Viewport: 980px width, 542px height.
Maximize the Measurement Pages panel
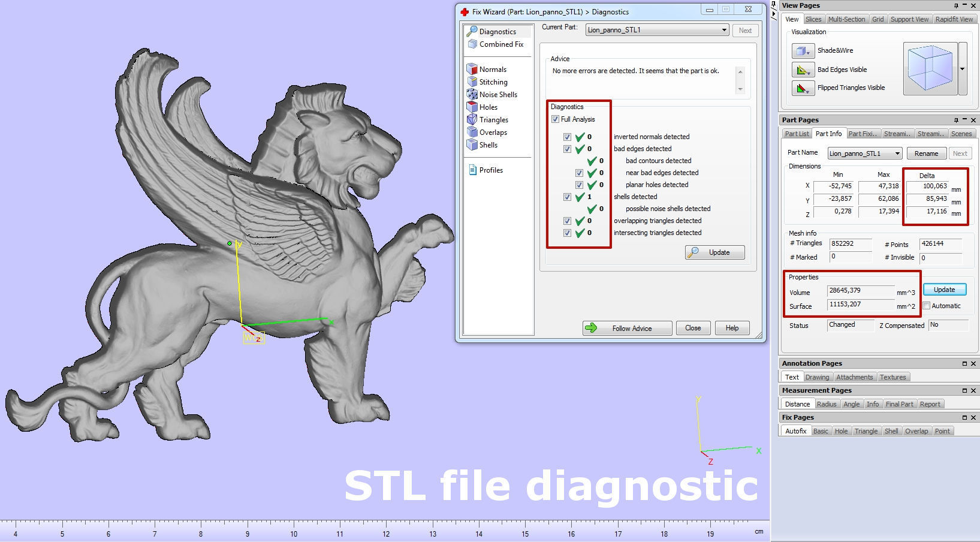[964, 390]
